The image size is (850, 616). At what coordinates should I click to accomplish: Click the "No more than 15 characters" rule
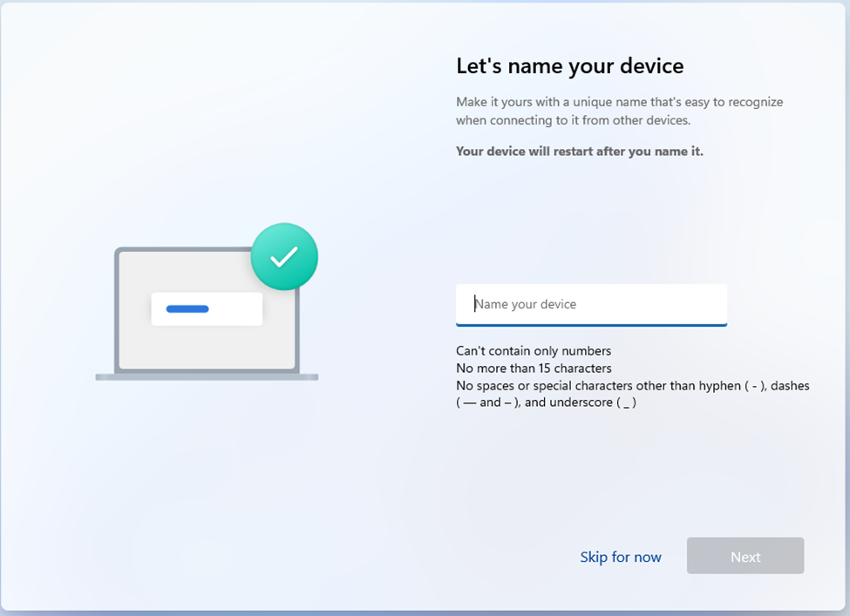(x=534, y=369)
